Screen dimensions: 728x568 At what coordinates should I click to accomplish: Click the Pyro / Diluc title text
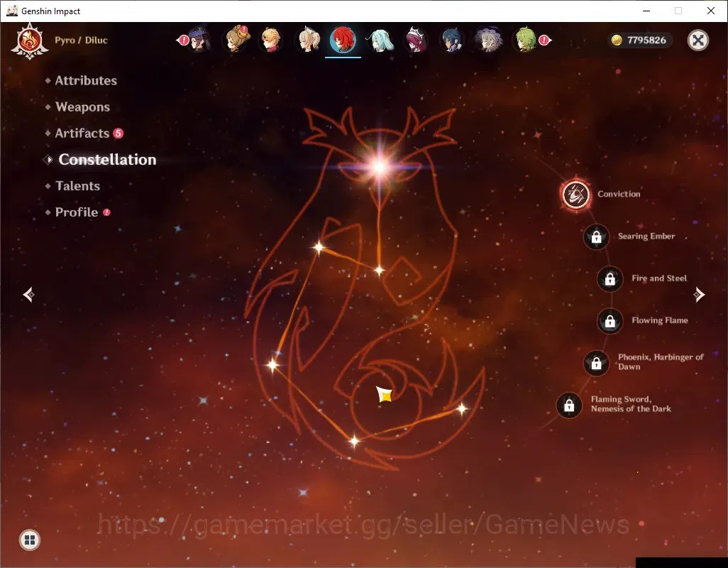tap(82, 40)
